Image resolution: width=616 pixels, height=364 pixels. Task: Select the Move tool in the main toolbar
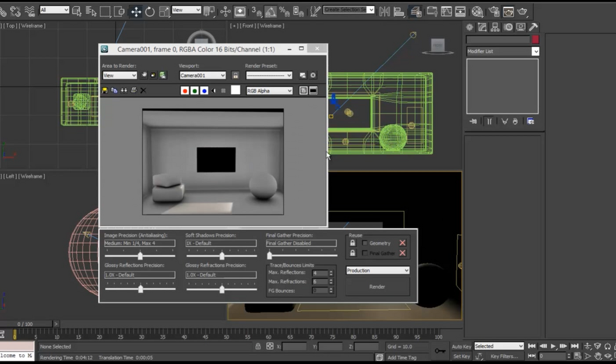click(136, 12)
